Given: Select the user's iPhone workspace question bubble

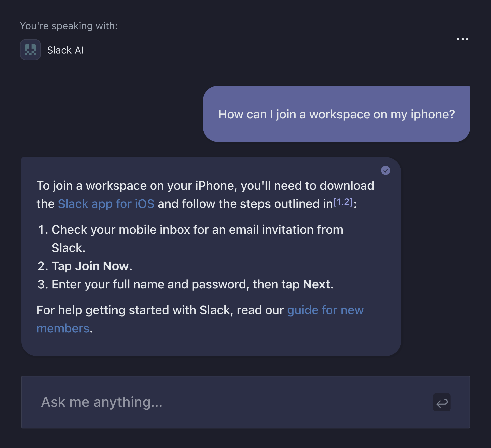Looking at the screenshot, I should pyautogui.click(x=336, y=114).
